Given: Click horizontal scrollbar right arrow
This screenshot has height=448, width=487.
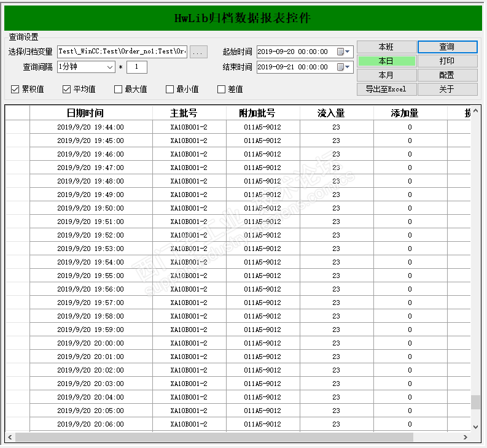Looking at the screenshot, I should [466, 437].
